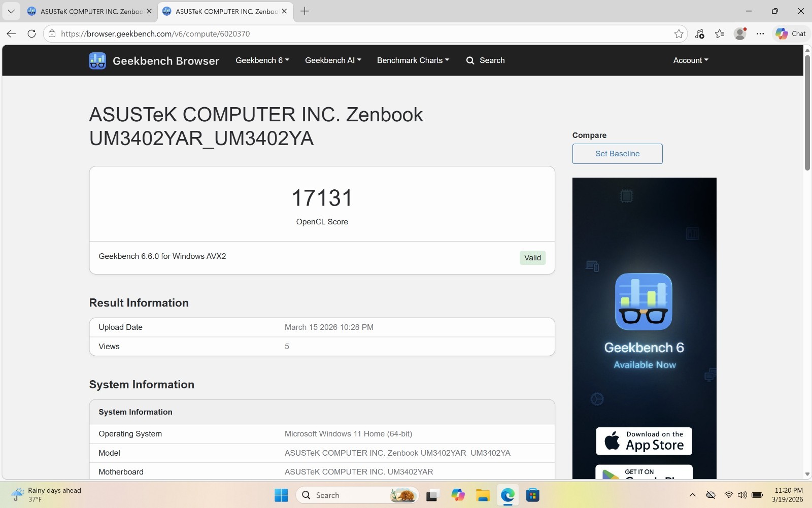Click the Get it on Google Play badge
Image resolution: width=812 pixels, height=508 pixels.
(644, 474)
